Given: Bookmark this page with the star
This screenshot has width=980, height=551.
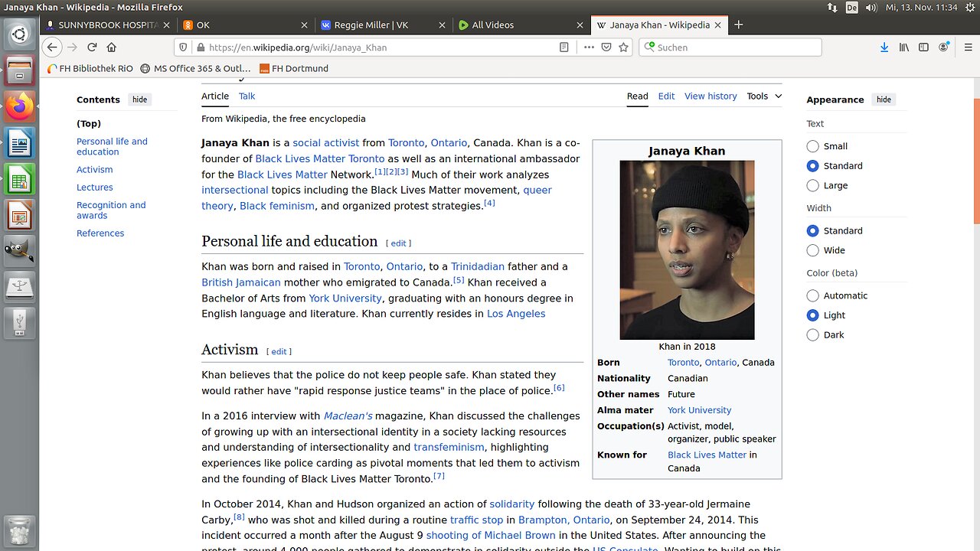Looking at the screenshot, I should (624, 47).
